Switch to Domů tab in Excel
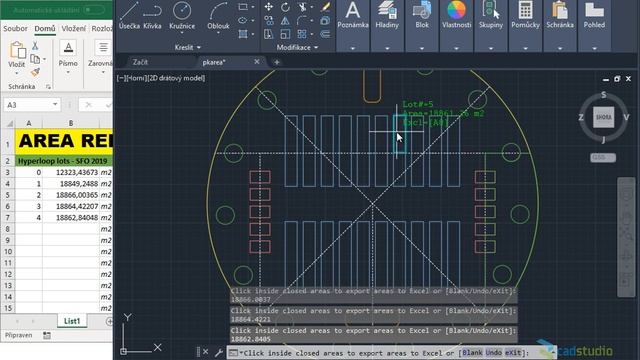This screenshot has width=640, height=360. [44, 29]
